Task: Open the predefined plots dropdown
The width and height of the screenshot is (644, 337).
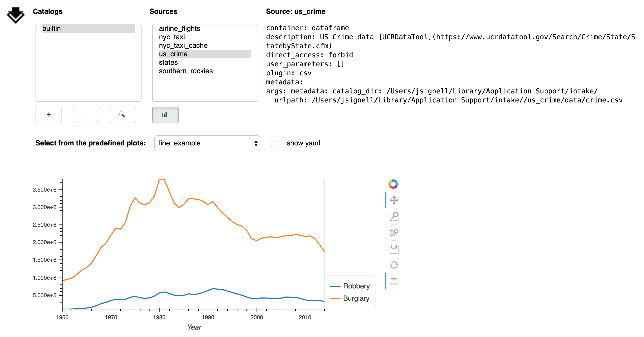Action: pos(207,143)
